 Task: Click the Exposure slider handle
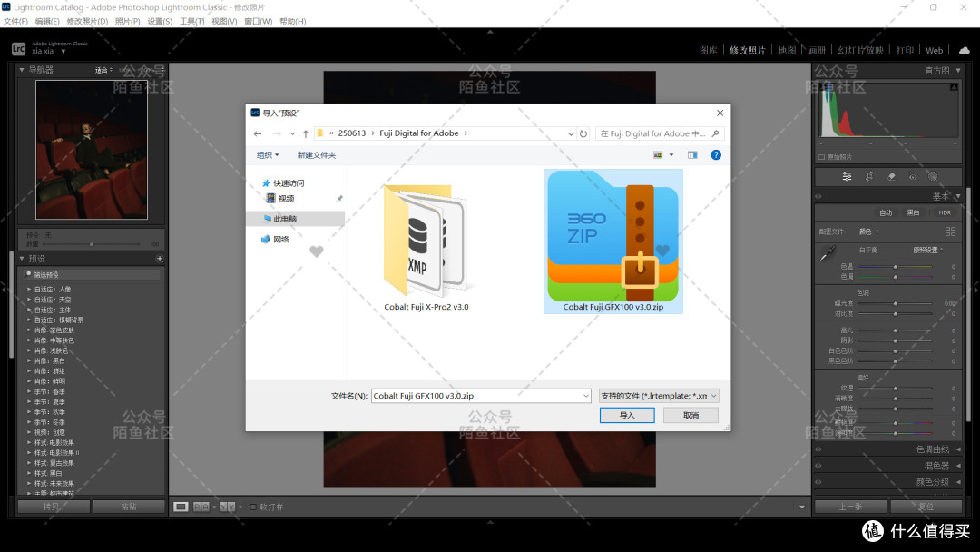click(896, 303)
